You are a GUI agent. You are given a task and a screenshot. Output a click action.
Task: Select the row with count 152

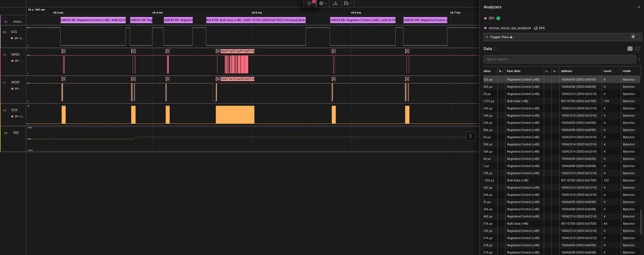click(561, 180)
